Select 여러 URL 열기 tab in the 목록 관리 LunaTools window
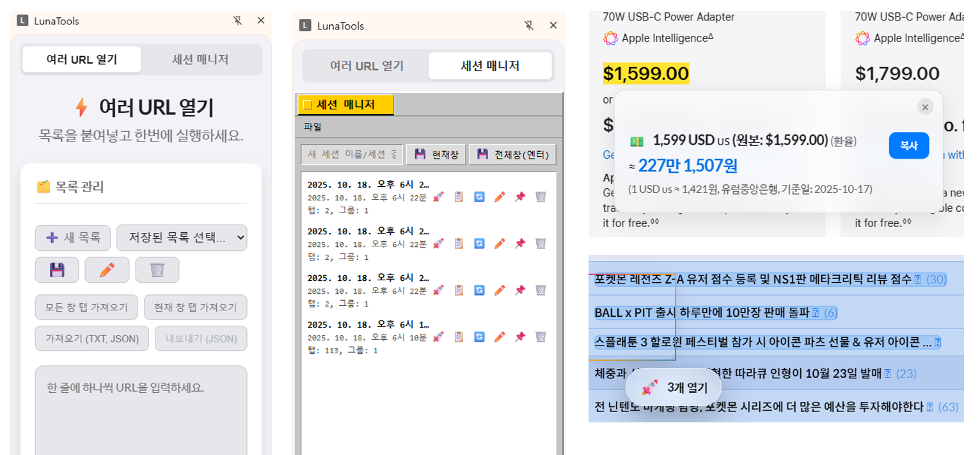Screen dimensions: 980x455 [x=82, y=60]
